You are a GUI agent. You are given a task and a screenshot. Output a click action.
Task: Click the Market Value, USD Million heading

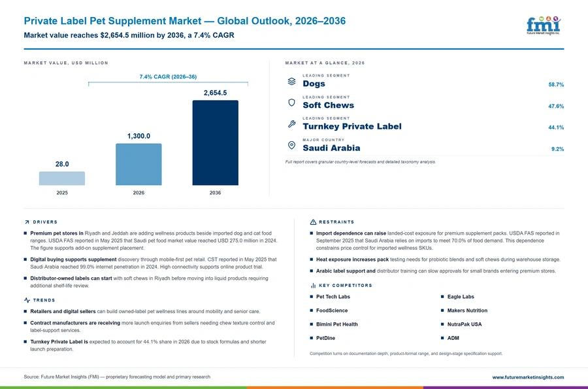tap(66, 63)
